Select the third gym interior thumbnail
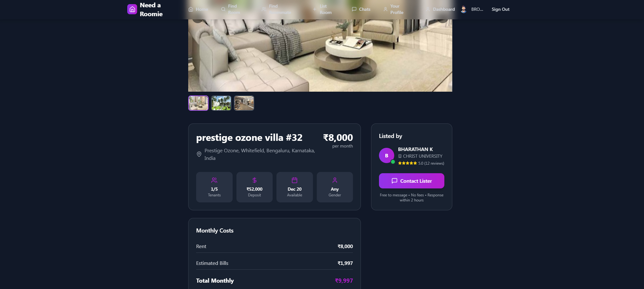 coord(244,103)
